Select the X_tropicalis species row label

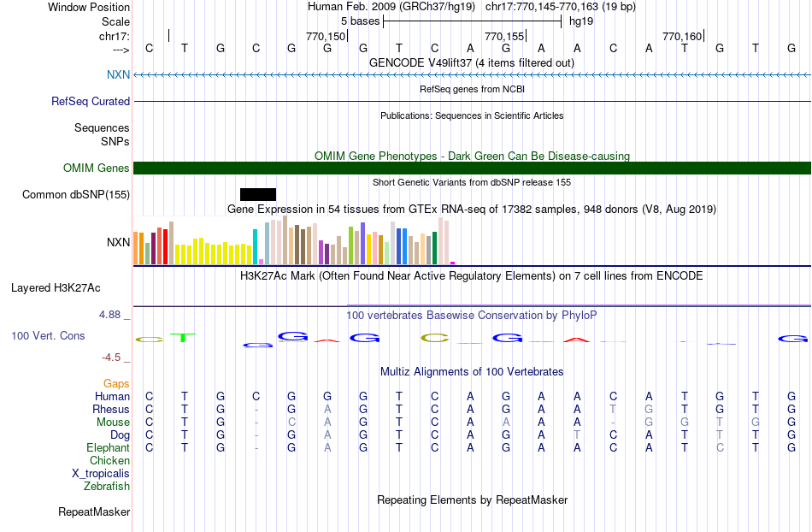click(x=101, y=474)
